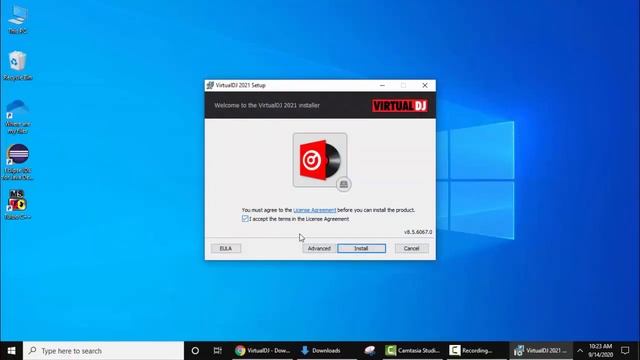Open the Windows Start menu

(x=11, y=351)
